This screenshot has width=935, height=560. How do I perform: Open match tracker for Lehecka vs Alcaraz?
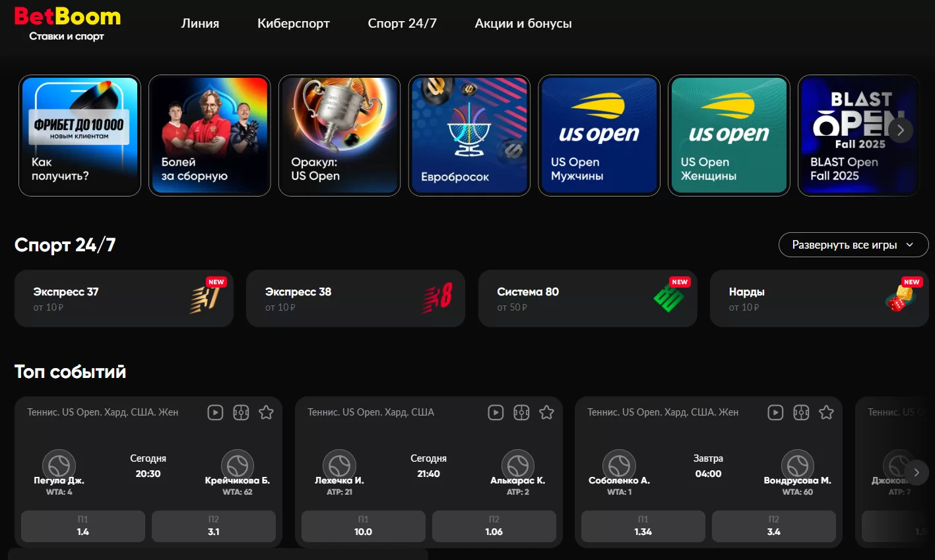(x=521, y=412)
